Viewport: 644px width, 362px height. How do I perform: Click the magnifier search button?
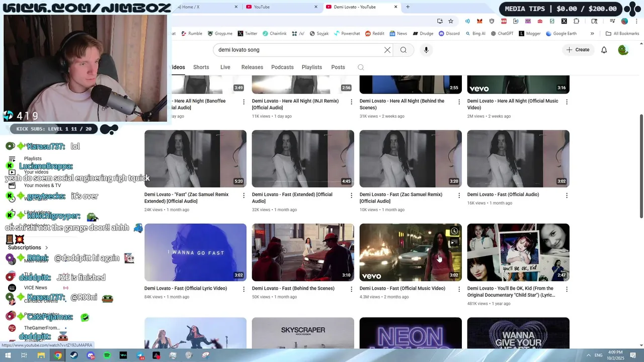tap(404, 50)
